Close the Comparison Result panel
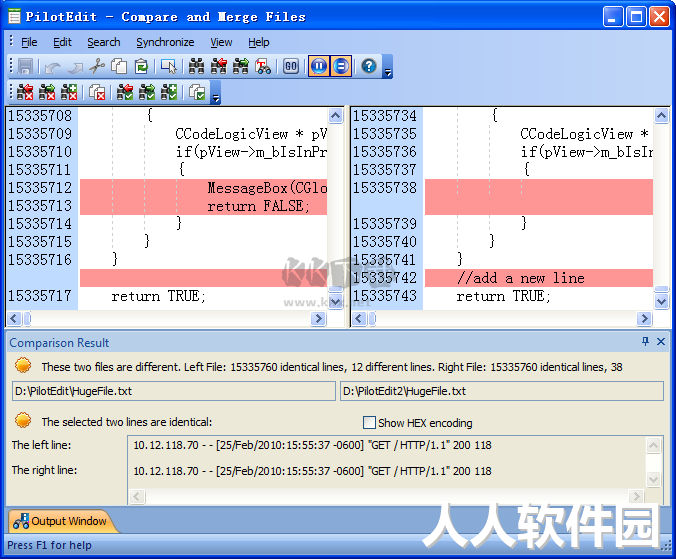The width and height of the screenshot is (676, 559). [660, 342]
